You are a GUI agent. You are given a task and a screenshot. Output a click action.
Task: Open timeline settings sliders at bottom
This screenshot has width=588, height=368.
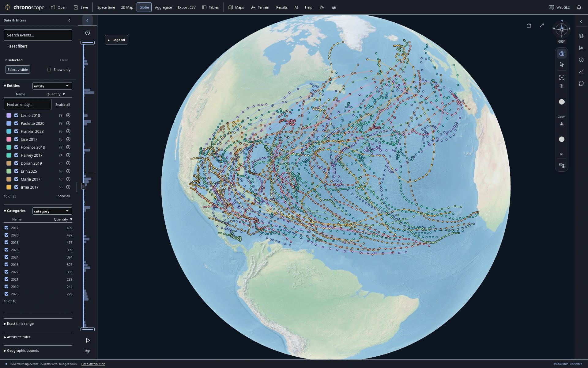coord(88,352)
